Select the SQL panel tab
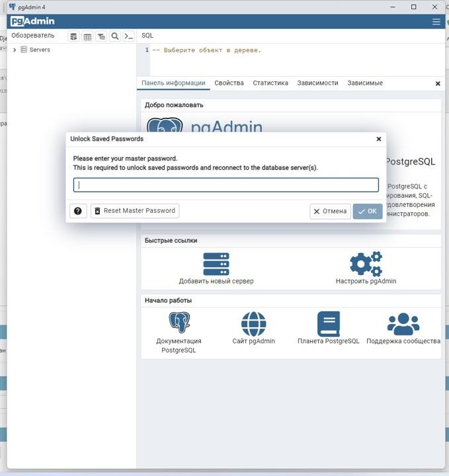Viewport: 449px width, 476px height. coord(147,36)
